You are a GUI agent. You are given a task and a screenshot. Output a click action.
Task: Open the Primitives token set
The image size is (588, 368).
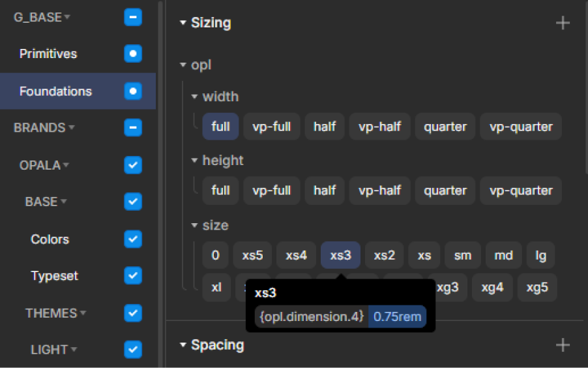(x=48, y=54)
